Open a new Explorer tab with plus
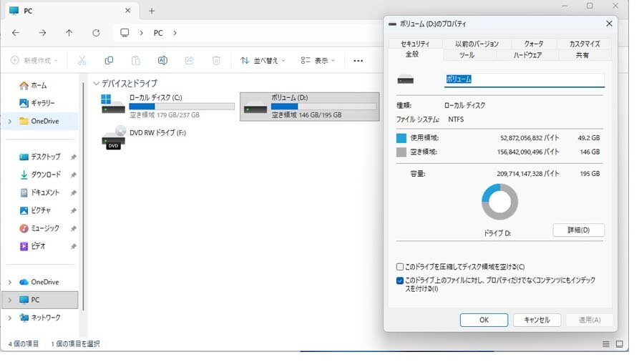644x362 pixels. tap(152, 11)
